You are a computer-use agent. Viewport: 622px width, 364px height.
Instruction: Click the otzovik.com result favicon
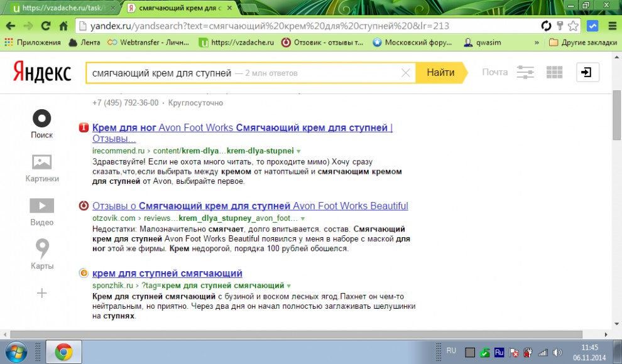[x=84, y=206]
